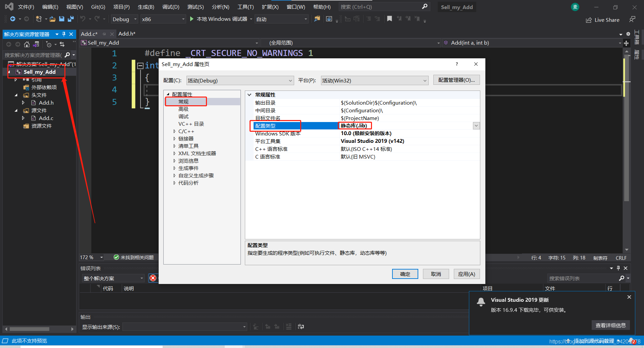Expand the C/C++ property node
644x348 pixels.
[174, 131]
